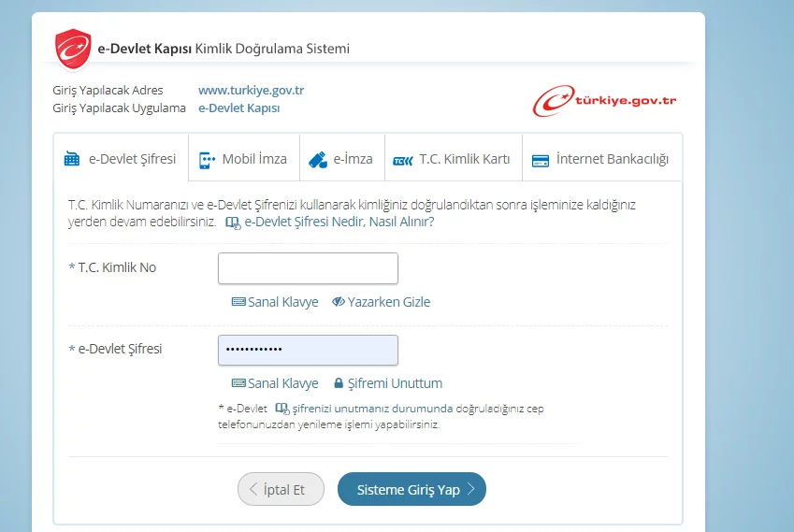The image size is (794, 532).
Task: Click the mobile phone icon for Mobil İmza
Action: tap(207, 160)
